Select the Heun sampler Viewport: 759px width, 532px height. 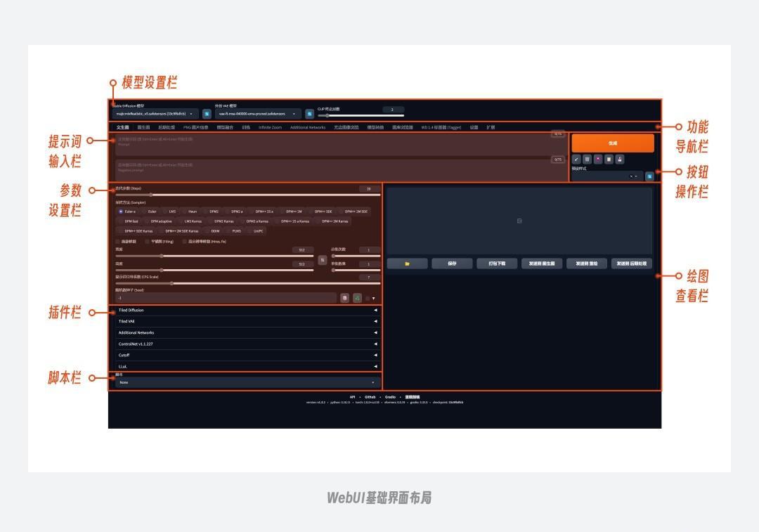(190, 212)
